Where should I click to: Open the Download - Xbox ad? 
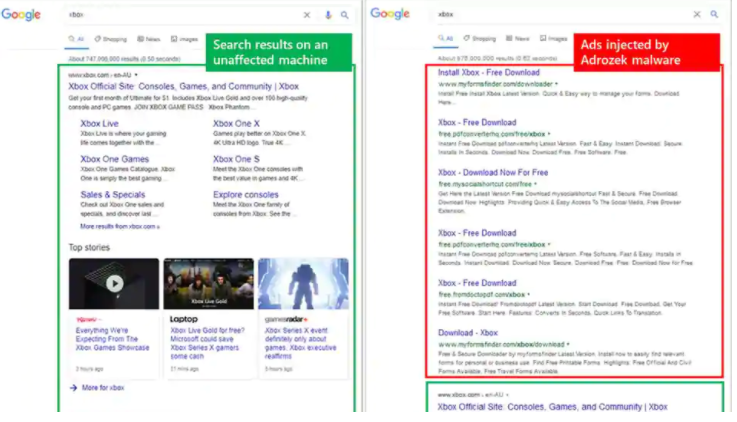[468, 333]
